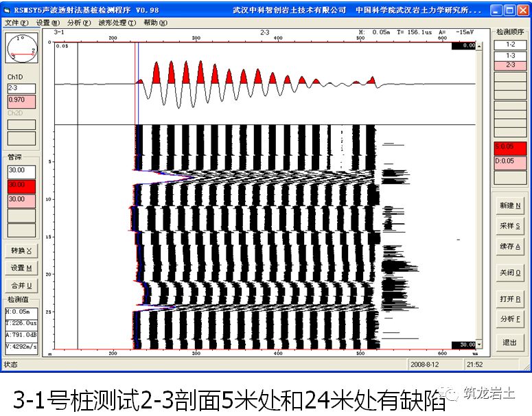Open the 帮助(H) menu
The image size is (532, 416).
155,23
